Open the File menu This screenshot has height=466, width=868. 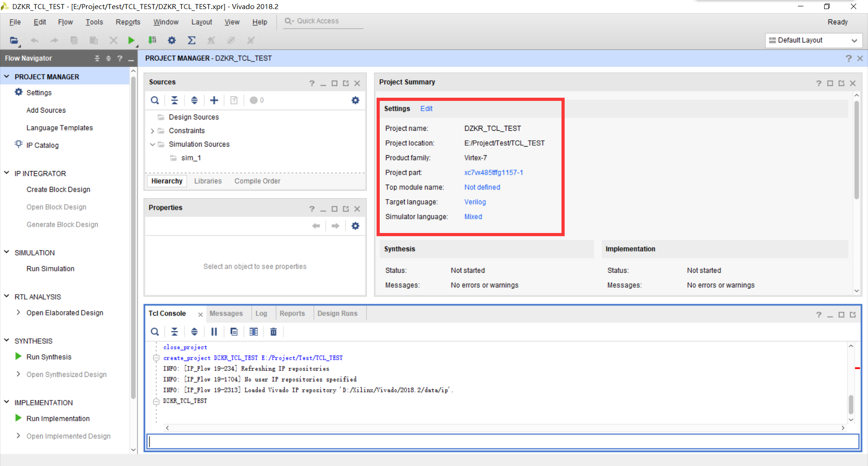click(x=15, y=22)
